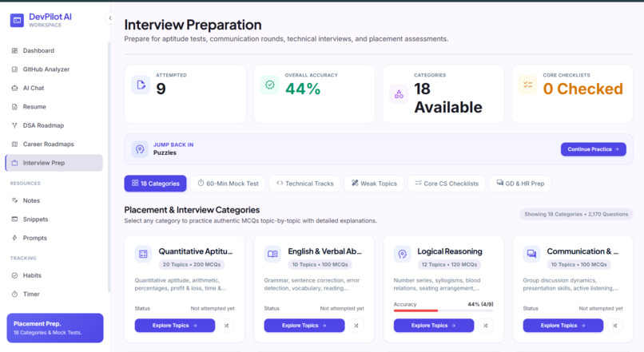Click the Overall Accuracy checkmark badge icon

(x=270, y=85)
